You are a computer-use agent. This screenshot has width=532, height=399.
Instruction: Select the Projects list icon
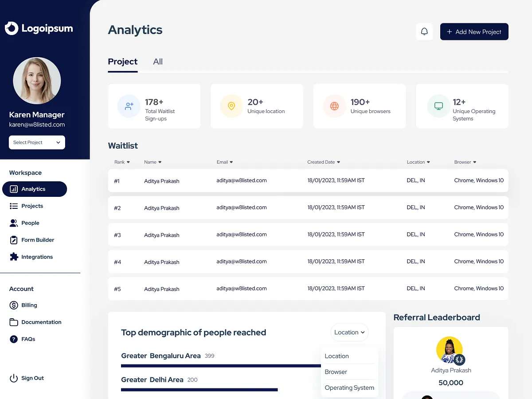pos(14,206)
